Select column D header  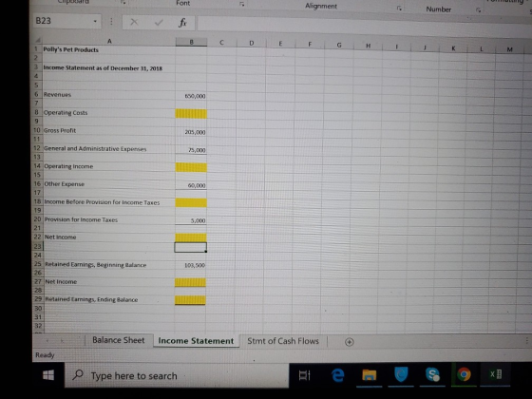(x=251, y=43)
